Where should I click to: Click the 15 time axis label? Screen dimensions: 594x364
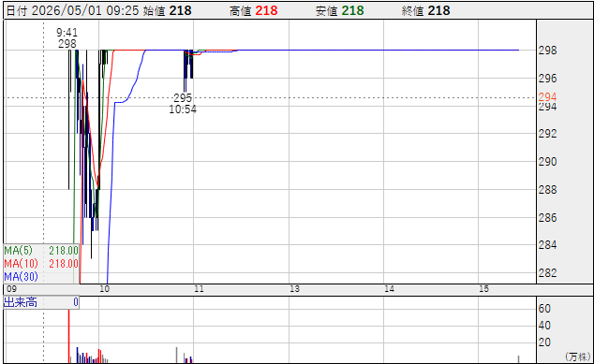point(484,289)
